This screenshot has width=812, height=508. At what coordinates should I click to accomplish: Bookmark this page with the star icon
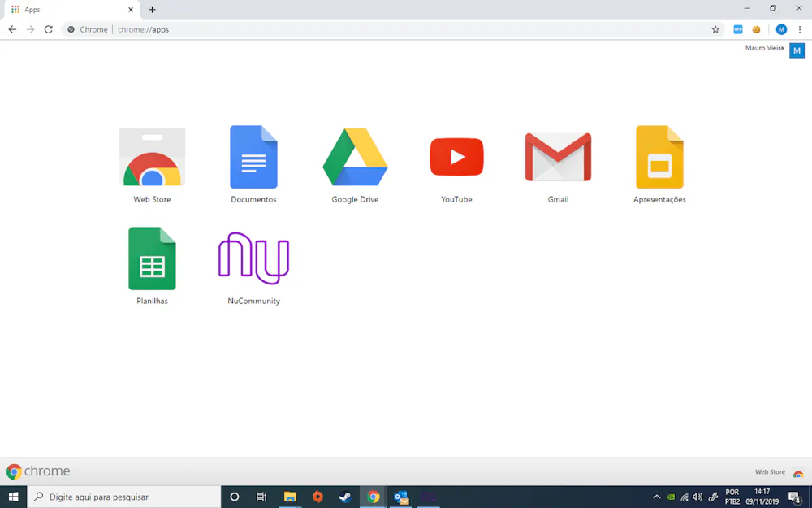[x=715, y=29]
